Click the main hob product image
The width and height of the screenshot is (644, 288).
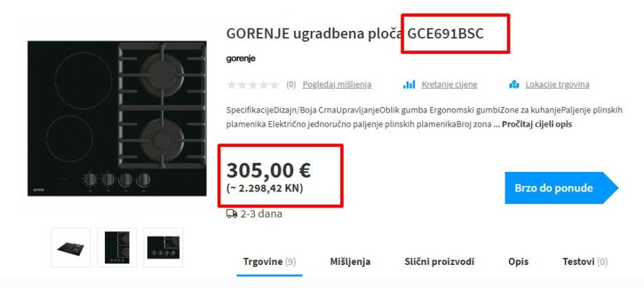pyautogui.click(x=117, y=119)
